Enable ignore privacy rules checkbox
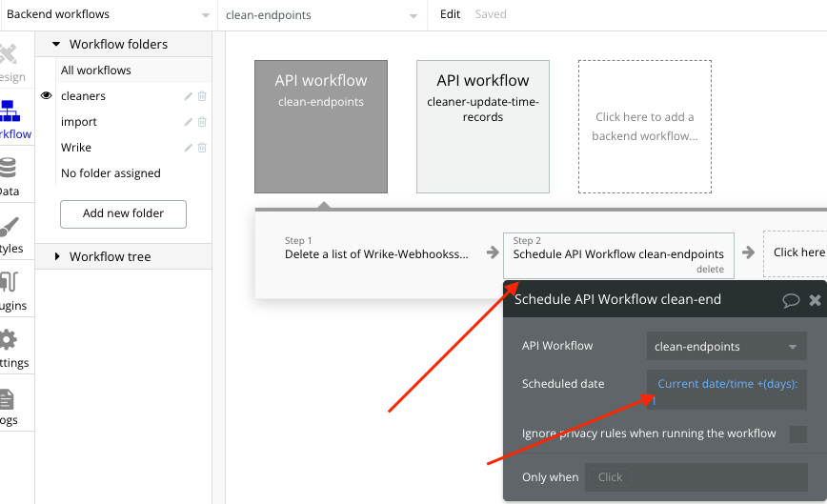 click(x=797, y=434)
